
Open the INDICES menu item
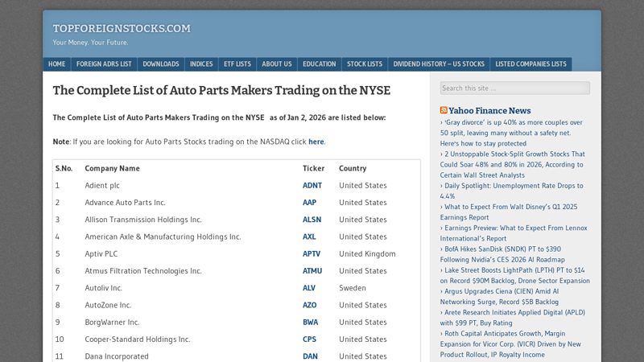[201, 64]
